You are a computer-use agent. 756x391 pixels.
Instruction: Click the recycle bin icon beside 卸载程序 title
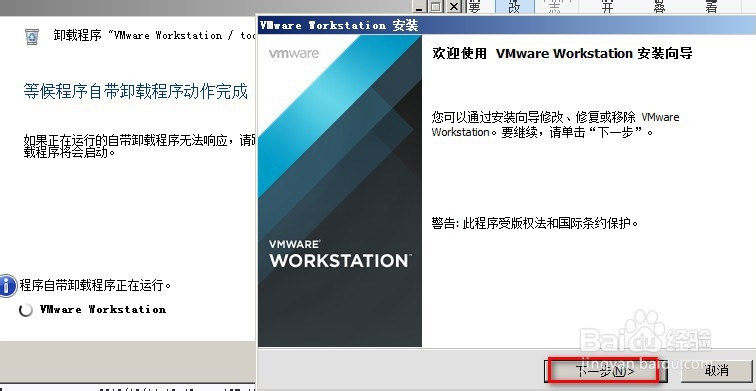32,37
